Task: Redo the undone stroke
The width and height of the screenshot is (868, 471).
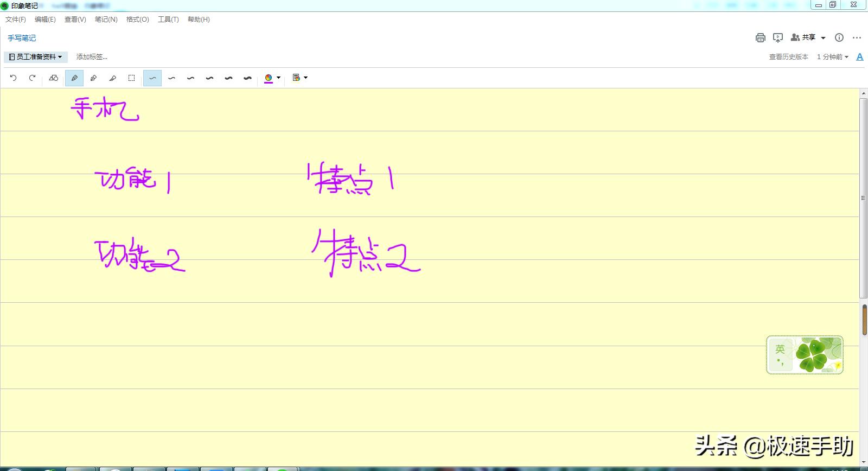Action: pos(33,78)
